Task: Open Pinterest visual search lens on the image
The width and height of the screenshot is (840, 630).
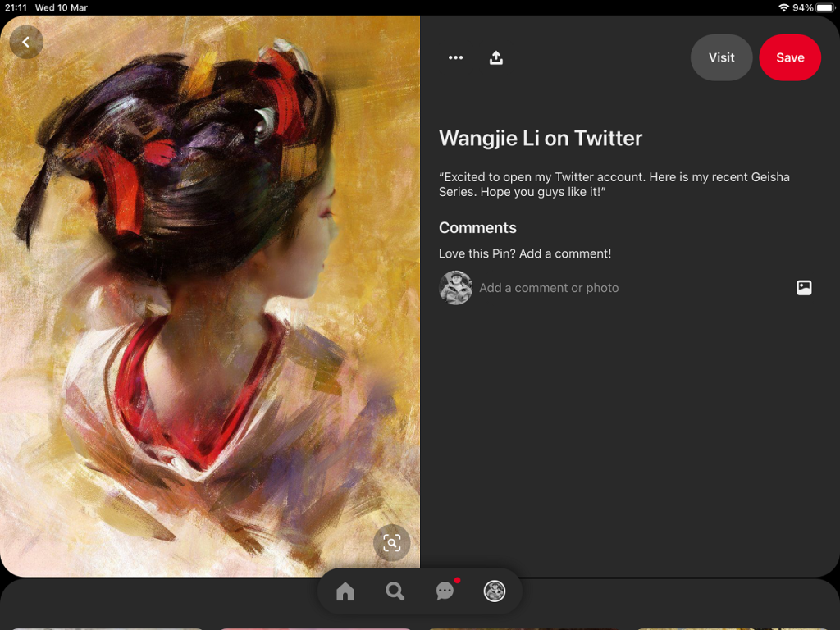Action: pyautogui.click(x=391, y=543)
